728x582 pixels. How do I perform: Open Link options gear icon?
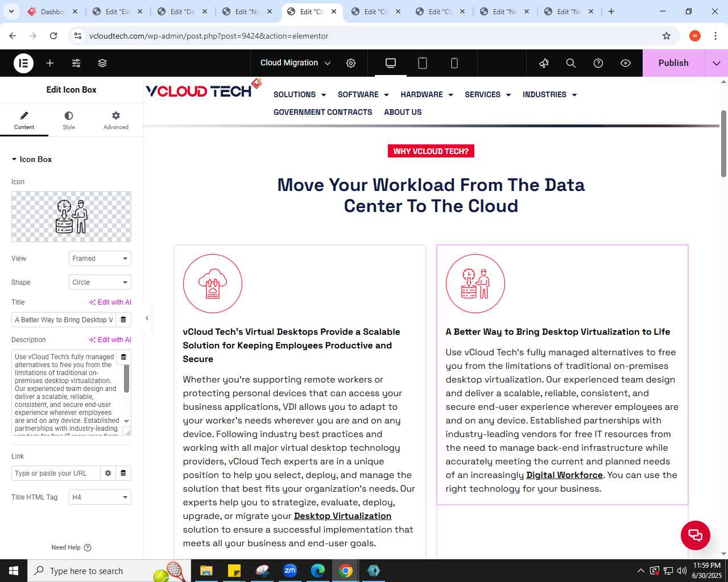108,473
